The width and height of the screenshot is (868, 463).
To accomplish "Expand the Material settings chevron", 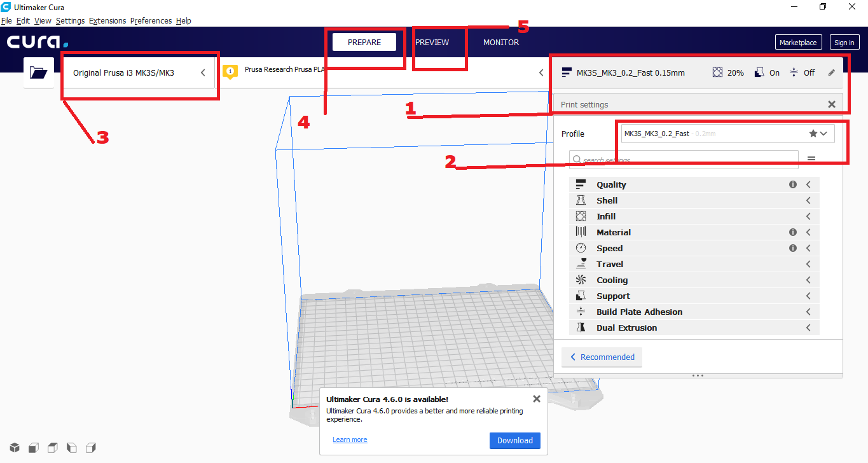I will (808, 232).
